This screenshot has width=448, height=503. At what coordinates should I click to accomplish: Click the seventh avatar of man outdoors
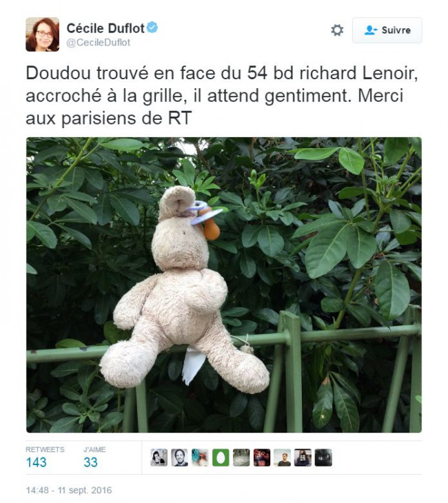pyautogui.click(x=283, y=458)
